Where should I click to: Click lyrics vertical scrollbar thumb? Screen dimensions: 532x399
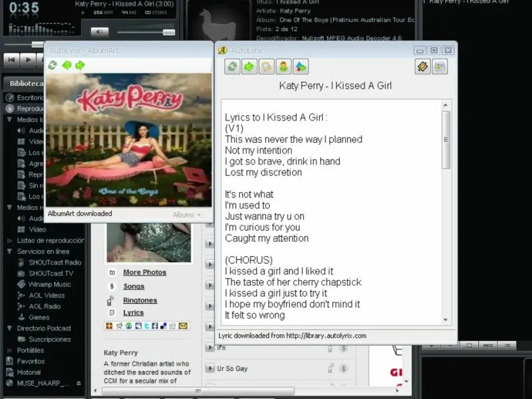pos(446,140)
